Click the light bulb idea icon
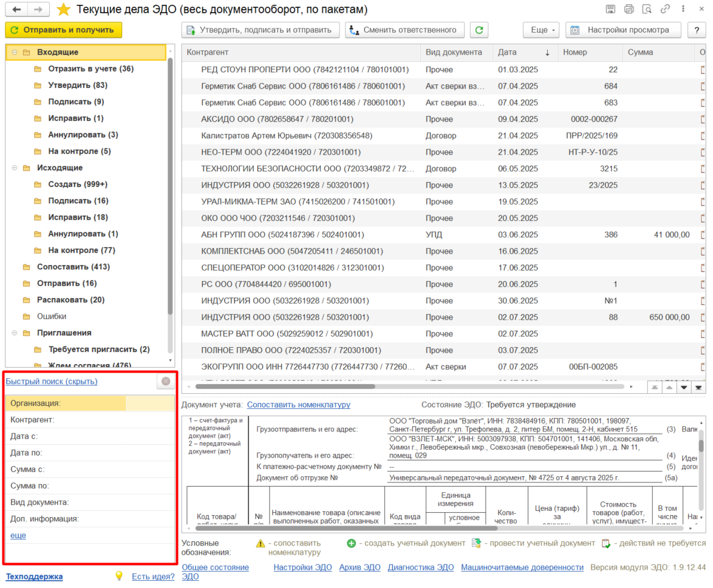 119,576
